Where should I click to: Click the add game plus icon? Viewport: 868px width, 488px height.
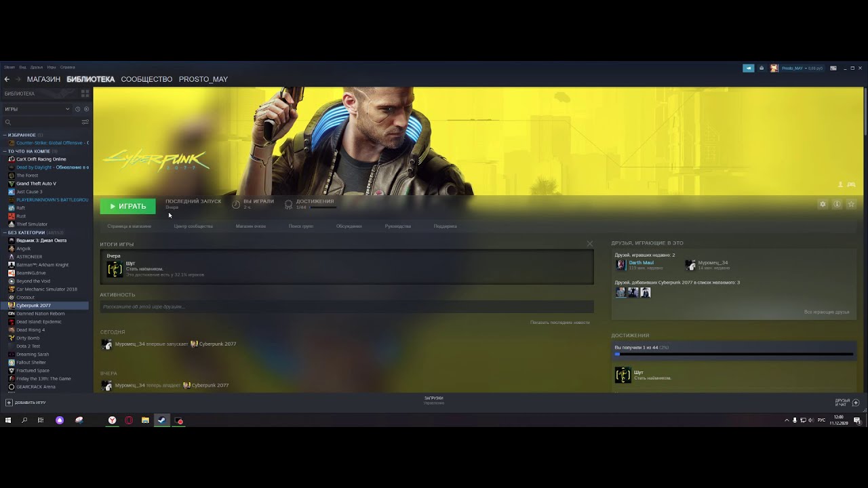(9, 403)
